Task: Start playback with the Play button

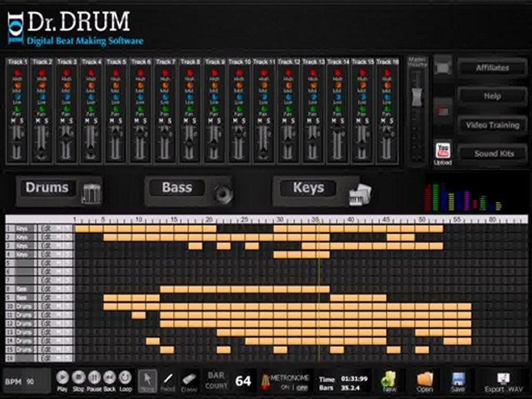Action: tap(62, 377)
